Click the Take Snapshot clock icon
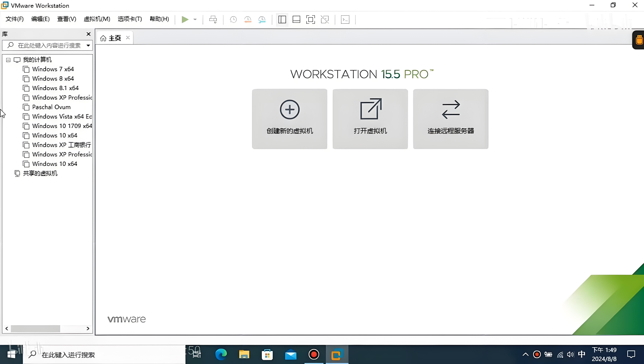 coord(233,19)
